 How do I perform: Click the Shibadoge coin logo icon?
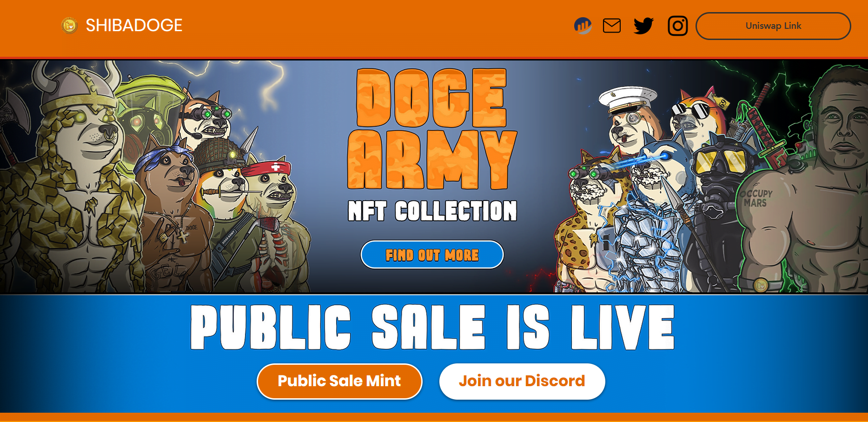pyautogui.click(x=70, y=26)
